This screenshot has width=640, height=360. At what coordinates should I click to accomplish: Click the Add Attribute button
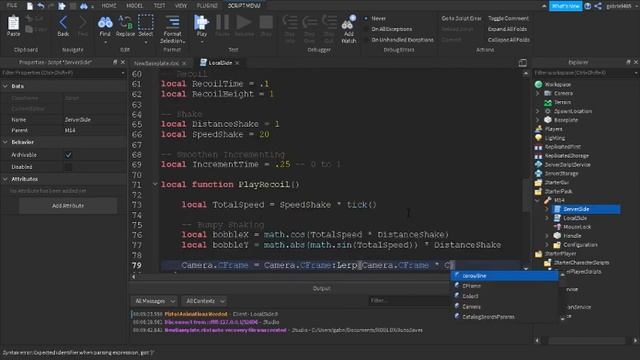[x=68, y=206]
